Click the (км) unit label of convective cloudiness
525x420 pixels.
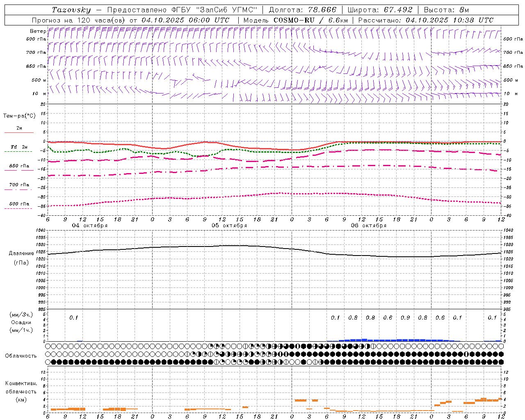click(x=21, y=399)
